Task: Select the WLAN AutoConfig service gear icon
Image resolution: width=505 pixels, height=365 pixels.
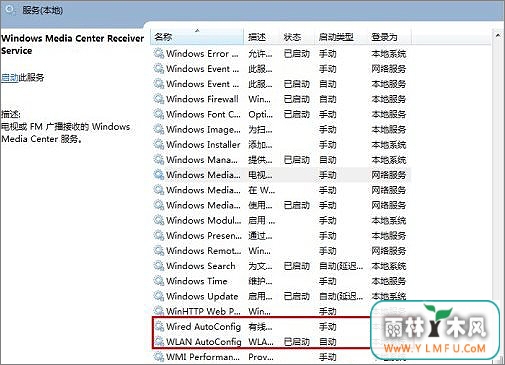Action: [159, 342]
